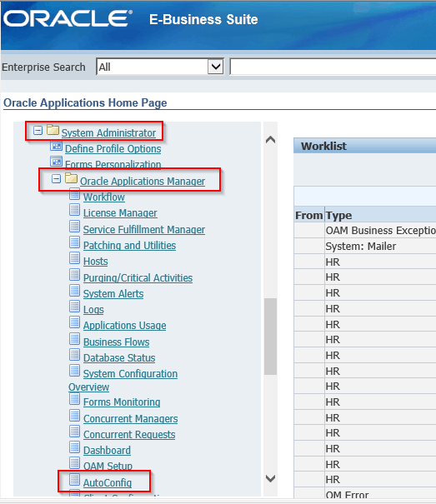Open the Business Flows link
Screen dimensions: 436x504
pyautogui.click(x=116, y=342)
